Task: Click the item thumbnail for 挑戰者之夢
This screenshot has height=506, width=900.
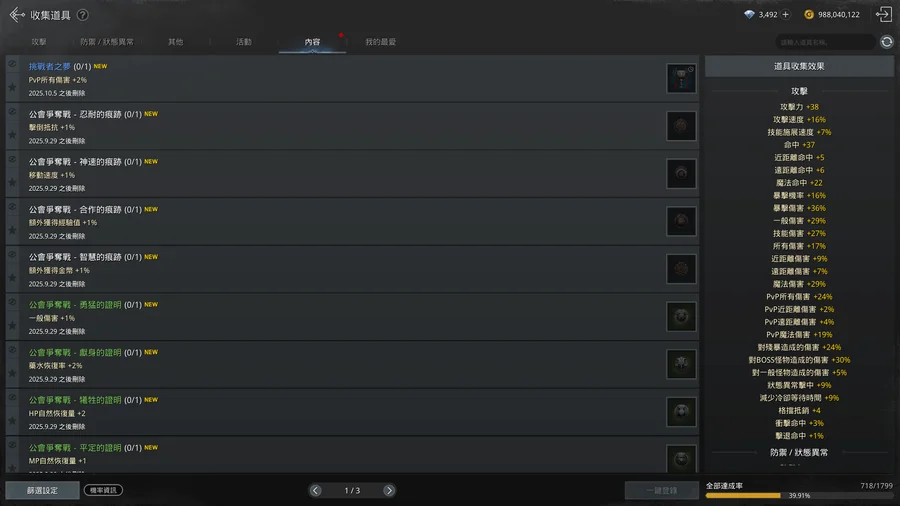Action: (681, 79)
